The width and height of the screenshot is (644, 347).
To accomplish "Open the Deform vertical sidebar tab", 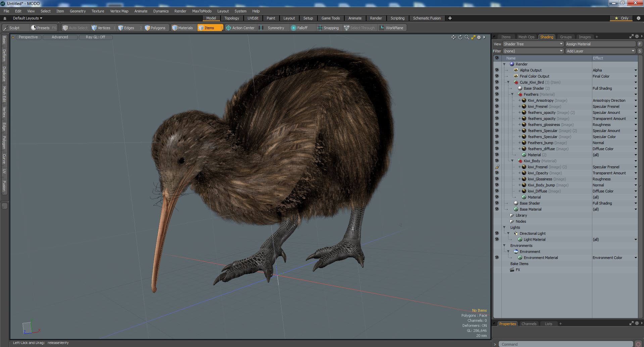I will tap(4, 55).
